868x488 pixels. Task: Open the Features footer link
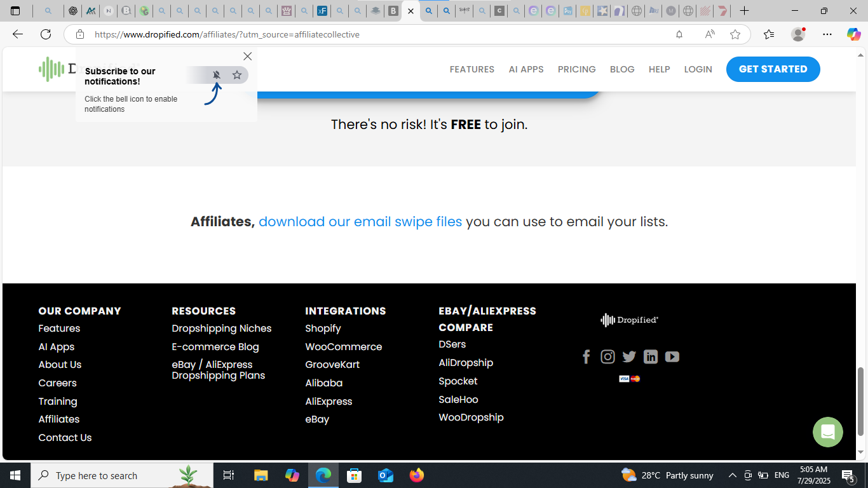[x=59, y=329]
